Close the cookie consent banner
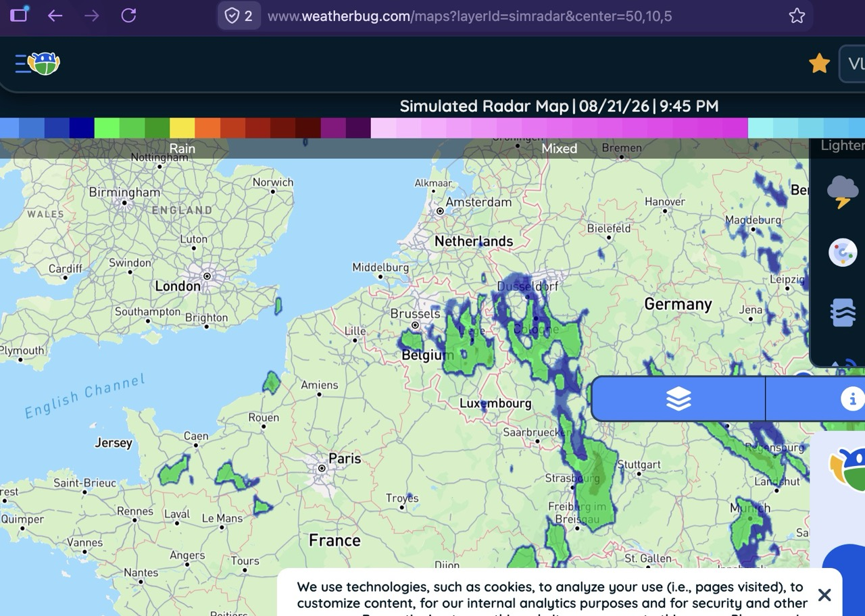The width and height of the screenshot is (865, 616). click(x=824, y=594)
